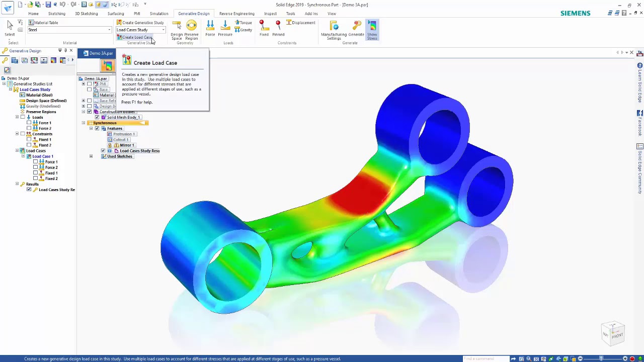The width and height of the screenshot is (644, 362).
Task: Collapse the Load Case 1 node
Action: coord(23,156)
